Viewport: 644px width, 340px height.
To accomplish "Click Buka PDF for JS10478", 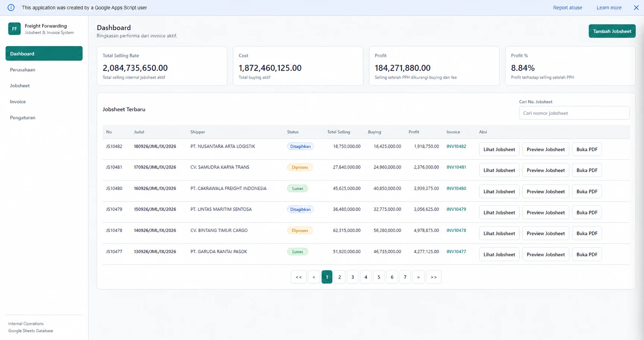I will point(587,233).
